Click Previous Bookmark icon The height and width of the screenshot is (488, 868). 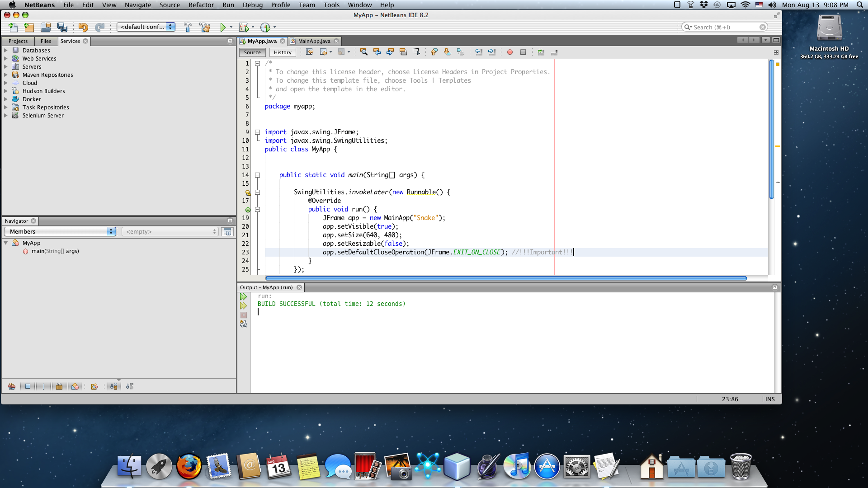tap(434, 52)
